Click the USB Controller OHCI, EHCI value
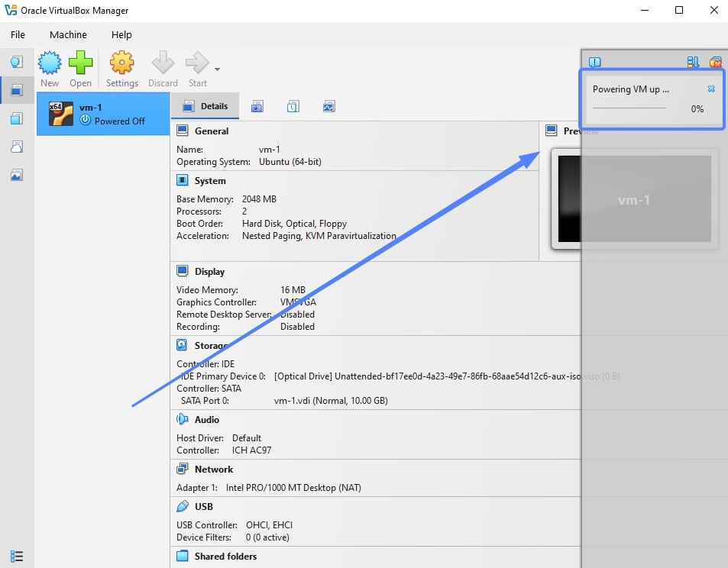The image size is (728, 568). pos(270,524)
